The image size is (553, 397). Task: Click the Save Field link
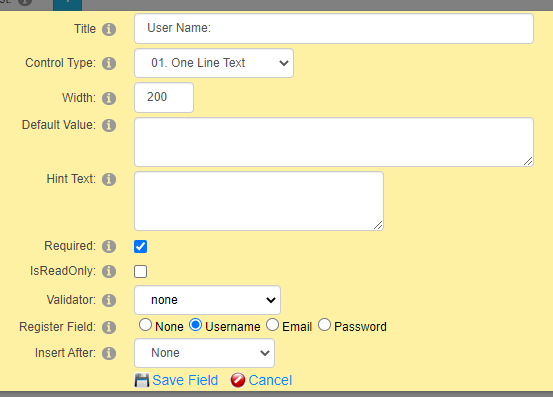pyautogui.click(x=185, y=380)
